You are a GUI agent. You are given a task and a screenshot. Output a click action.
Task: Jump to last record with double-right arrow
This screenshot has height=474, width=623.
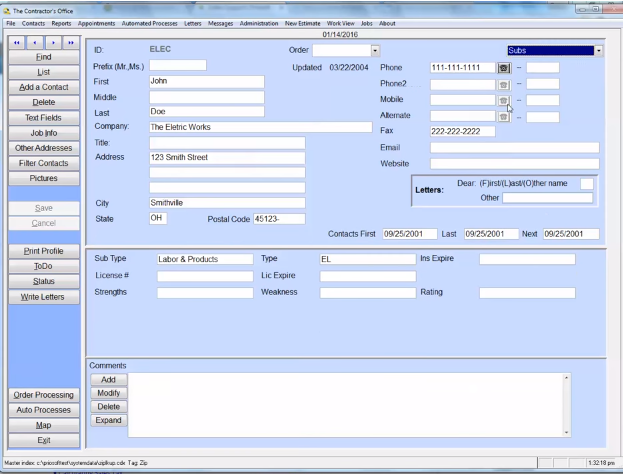point(70,43)
